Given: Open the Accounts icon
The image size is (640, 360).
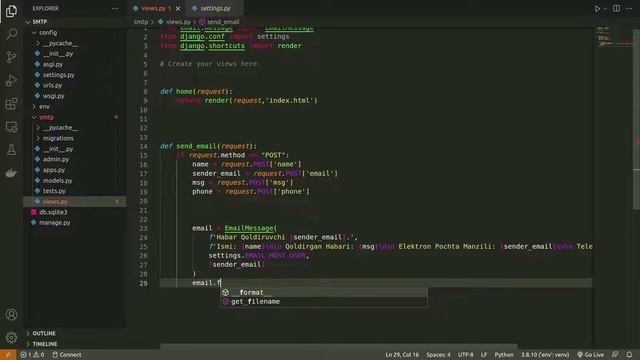Looking at the screenshot, I should (x=11, y=315).
